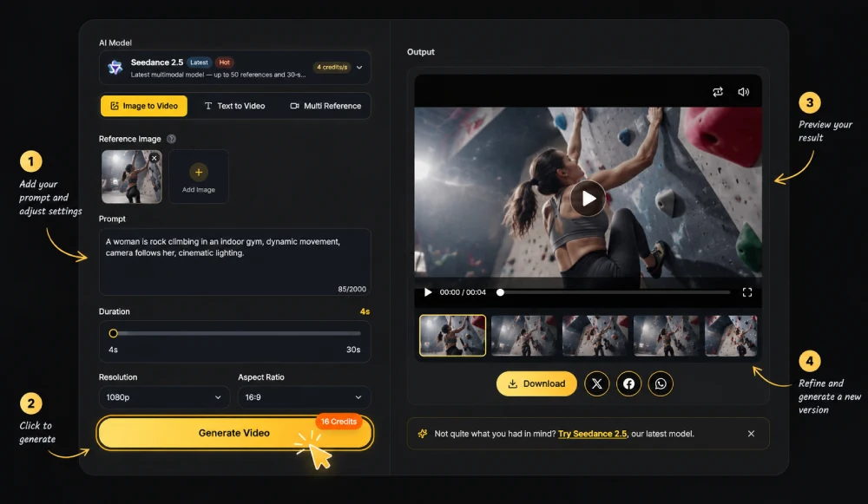Screen dimensions: 868x504
Task: Remove the uploaded reference image via X
Action: 155,158
